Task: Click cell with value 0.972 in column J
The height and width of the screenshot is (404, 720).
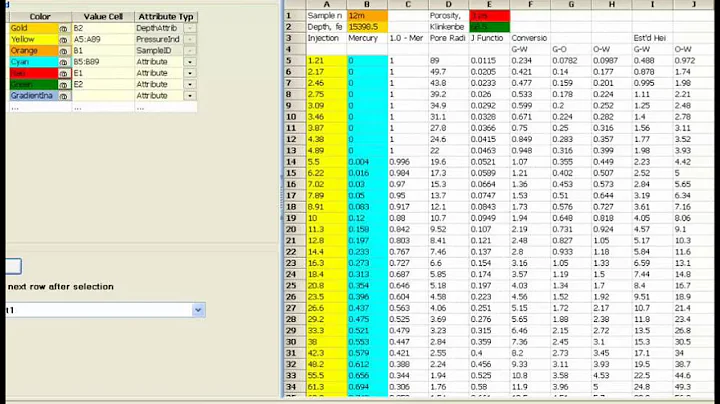Action: (x=694, y=61)
